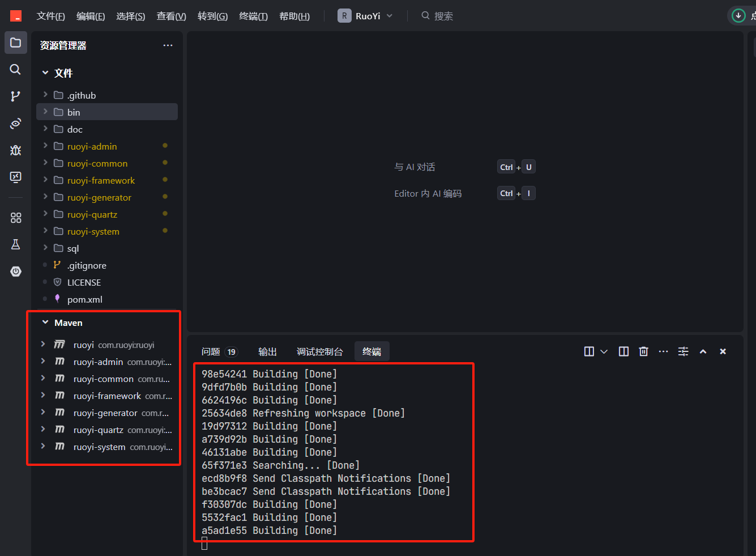This screenshot has width=756, height=556.
Task: Open the 帮助(H) menu
Action: click(x=294, y=16)
